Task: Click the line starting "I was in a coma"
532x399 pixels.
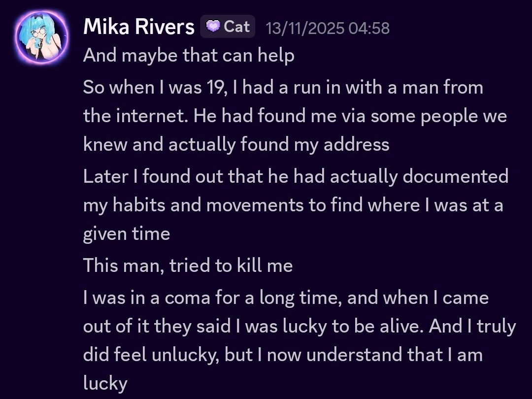Action: pyautogui.click(x=286, y=298)
